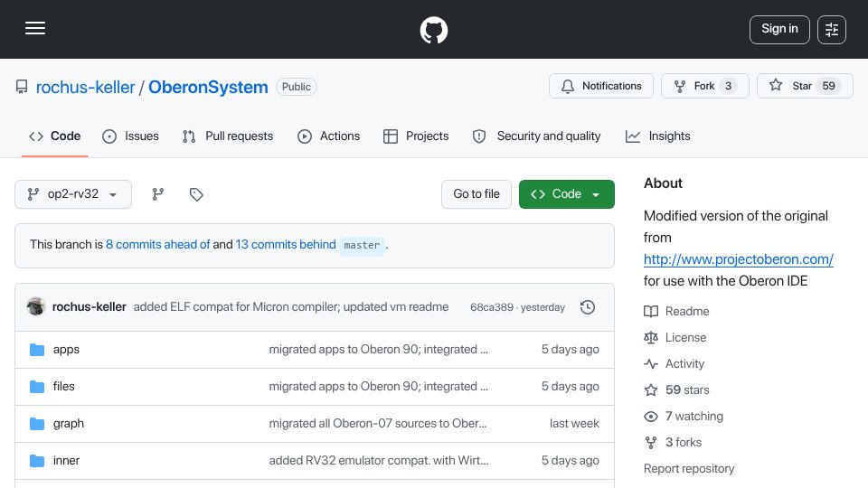
Task: View tags icon
Action: pos(196,194)
